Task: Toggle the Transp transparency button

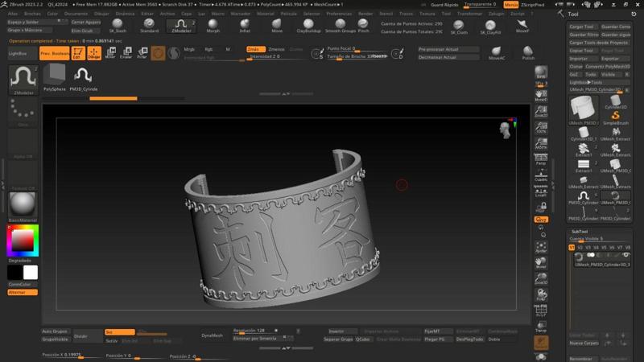Action: (541, 327)
